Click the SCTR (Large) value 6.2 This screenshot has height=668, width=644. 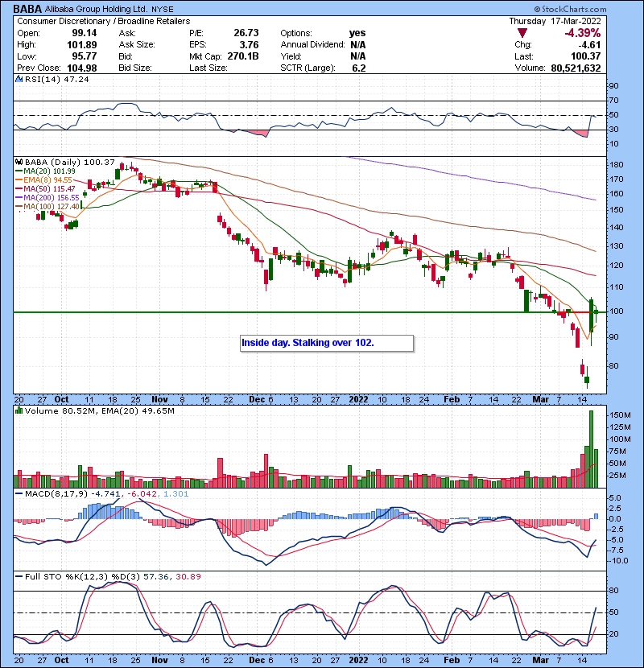[359, 68]
